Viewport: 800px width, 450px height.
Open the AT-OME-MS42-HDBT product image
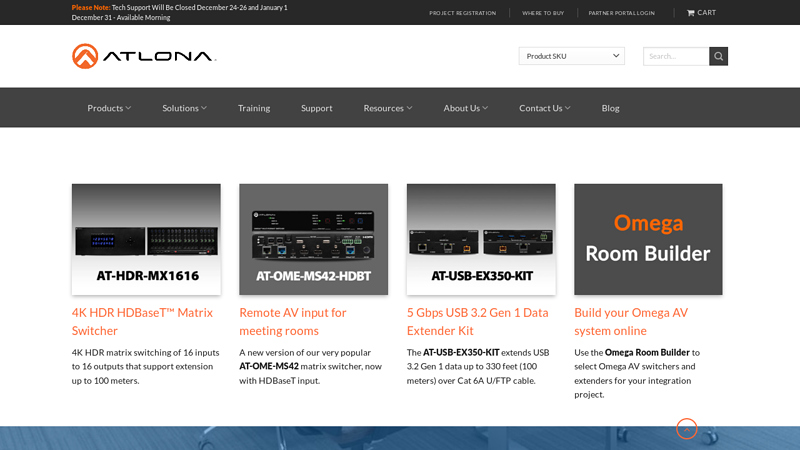tap(313, 239)
